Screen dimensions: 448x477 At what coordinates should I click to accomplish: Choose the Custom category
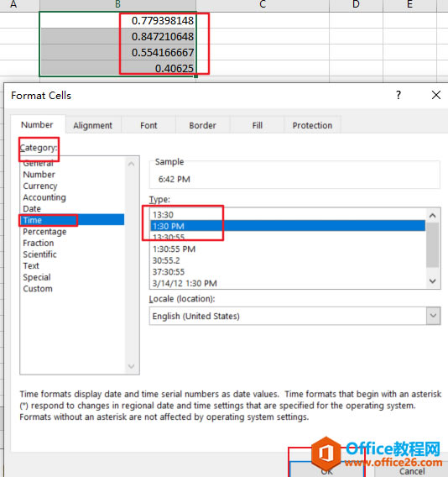click(73, 289)
